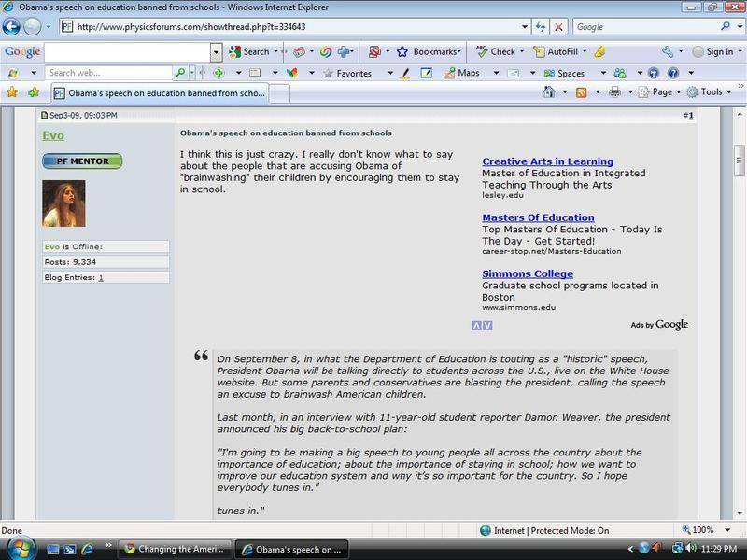Open a new blank tab
Screen dimensions: 747x560
(279, 93)
